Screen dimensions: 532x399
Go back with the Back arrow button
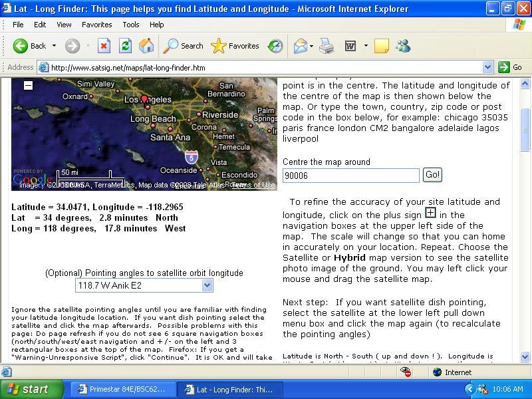click(x=29, y=46)
